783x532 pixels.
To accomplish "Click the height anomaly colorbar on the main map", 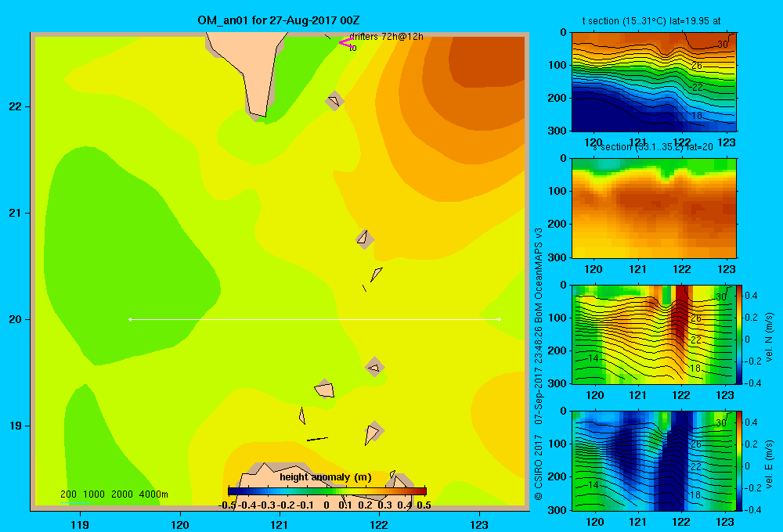I will click(x=327, y=491).
